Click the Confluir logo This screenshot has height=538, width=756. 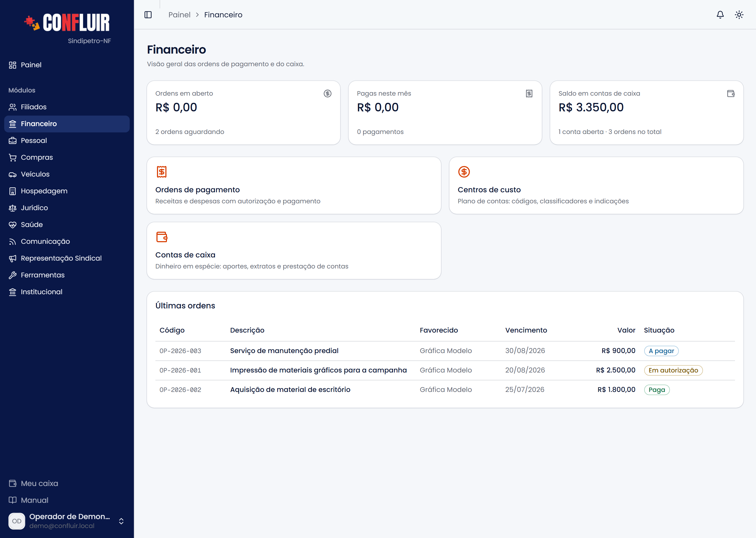coord(67,23)
